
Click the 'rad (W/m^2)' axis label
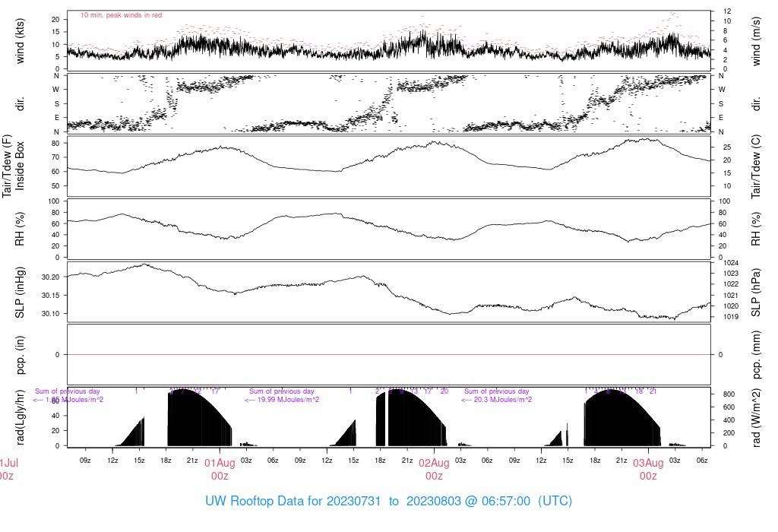[x=756, y=417]
